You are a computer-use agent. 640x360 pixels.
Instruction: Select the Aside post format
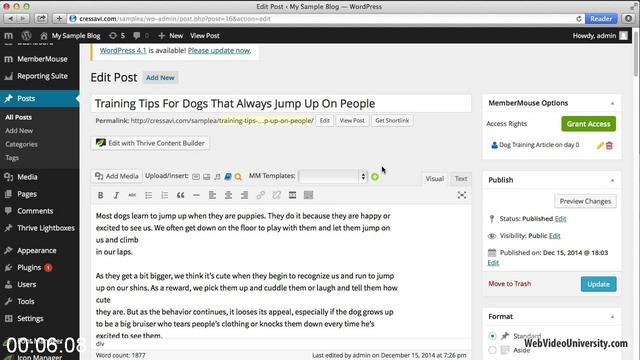tap(492, 350)
